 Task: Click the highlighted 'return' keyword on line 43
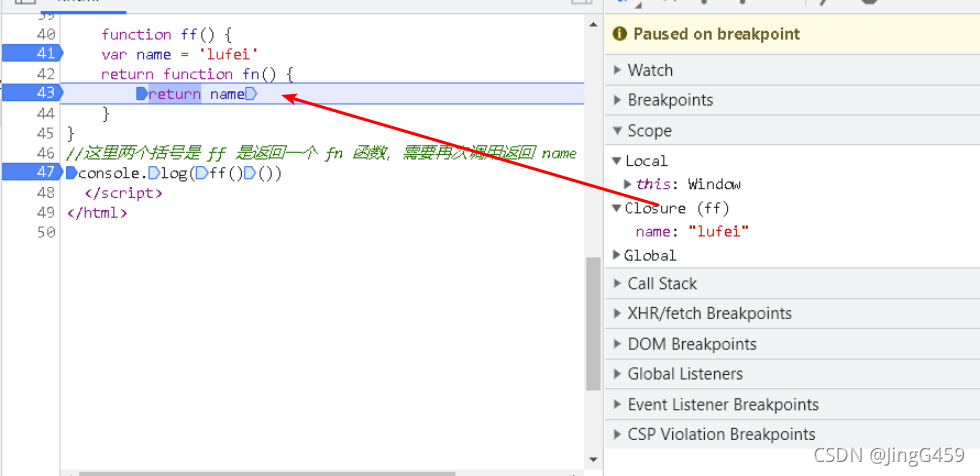pyautogui.click(x=174, y=94)
